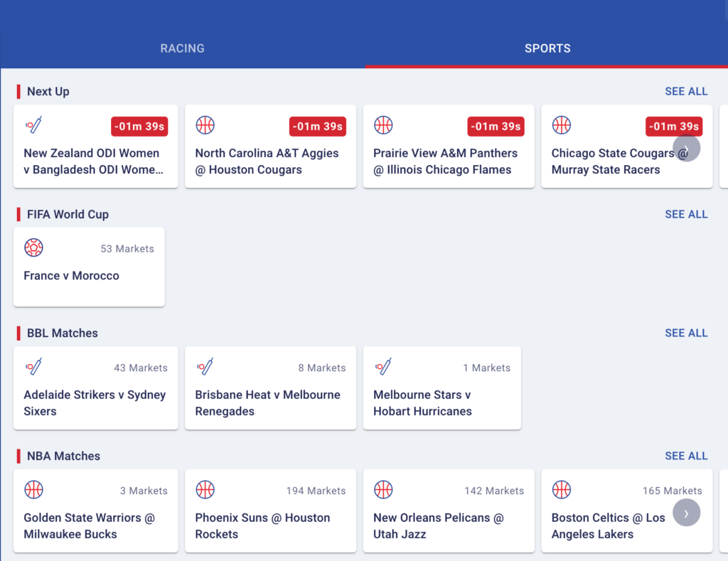Expand Next Up carousel with right chevron

pyautogui.click(x=686, y=148)
